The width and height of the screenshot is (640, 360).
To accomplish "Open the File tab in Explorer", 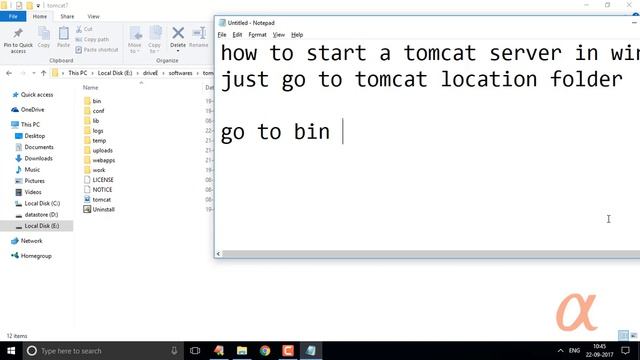I will click(x=13, y=16).
